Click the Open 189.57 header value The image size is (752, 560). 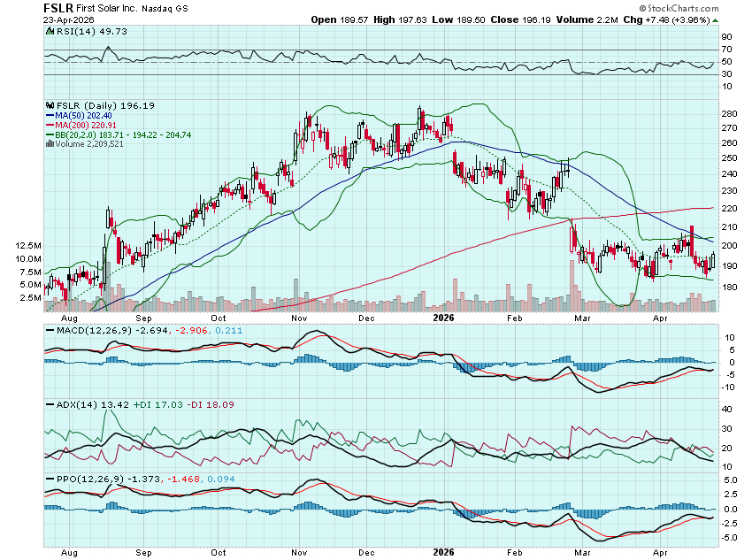pyautogui.click(x=339, y=19)
